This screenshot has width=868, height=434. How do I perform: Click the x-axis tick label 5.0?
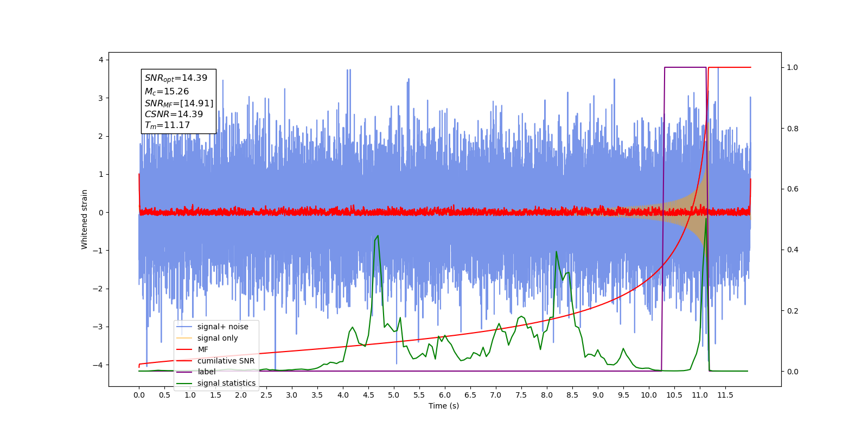point(394,395)
